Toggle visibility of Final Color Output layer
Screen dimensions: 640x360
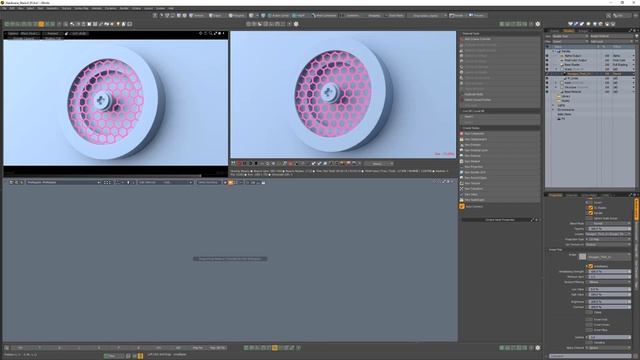[547, 60]
